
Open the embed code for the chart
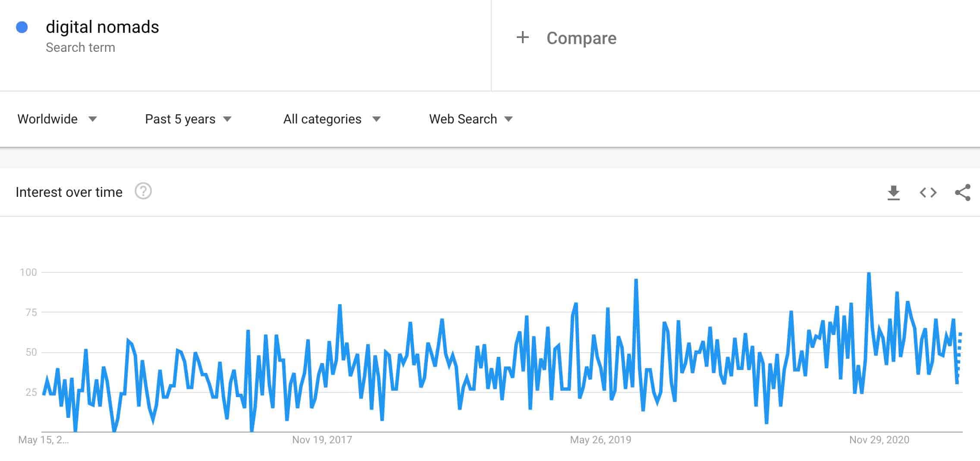coord(928,193)
